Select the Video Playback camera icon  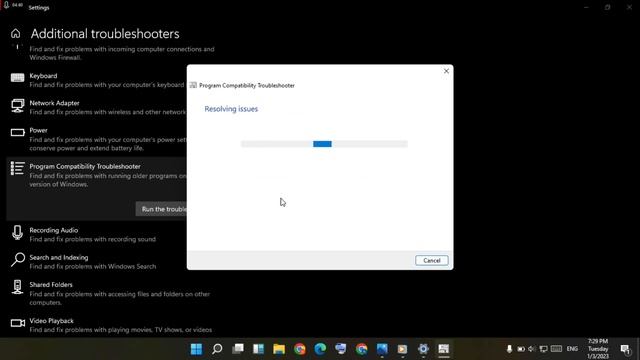pyautogui.click(x=18, y=323)
